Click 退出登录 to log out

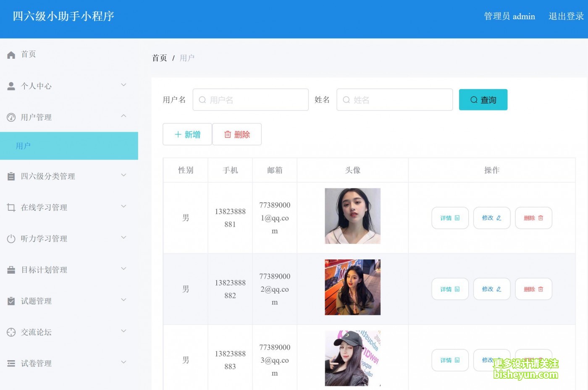pyautogui.click(x=566, y=16)
